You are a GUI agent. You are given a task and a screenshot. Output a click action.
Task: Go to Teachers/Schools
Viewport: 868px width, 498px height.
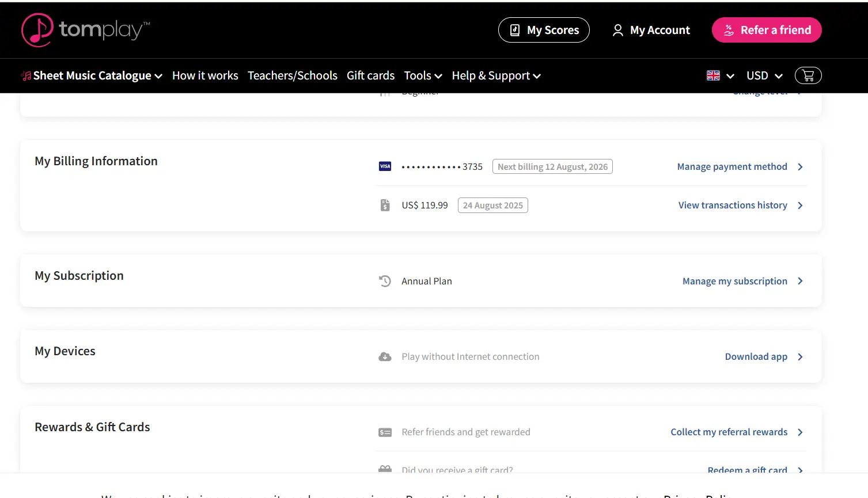tap(293, 75)
